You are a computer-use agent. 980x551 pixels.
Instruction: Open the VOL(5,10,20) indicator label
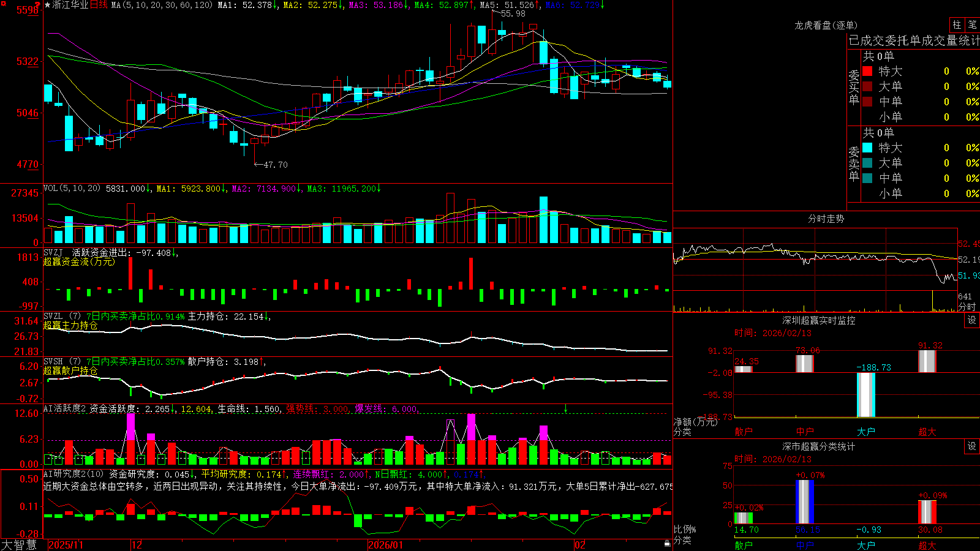[x=72, y=189]
